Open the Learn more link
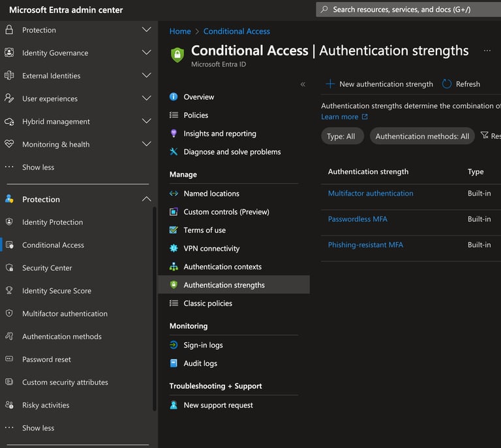The image size is (501, 448). [x=344, y=117]
